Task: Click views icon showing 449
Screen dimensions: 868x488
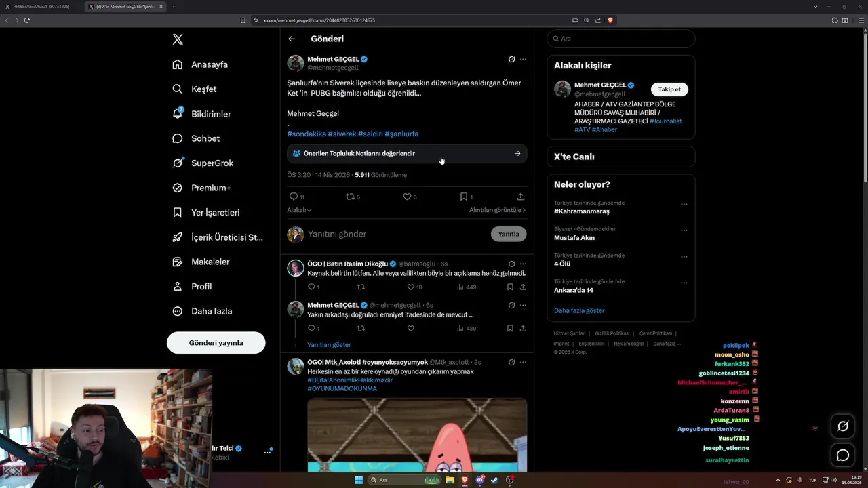Action: tap(460, 287)
